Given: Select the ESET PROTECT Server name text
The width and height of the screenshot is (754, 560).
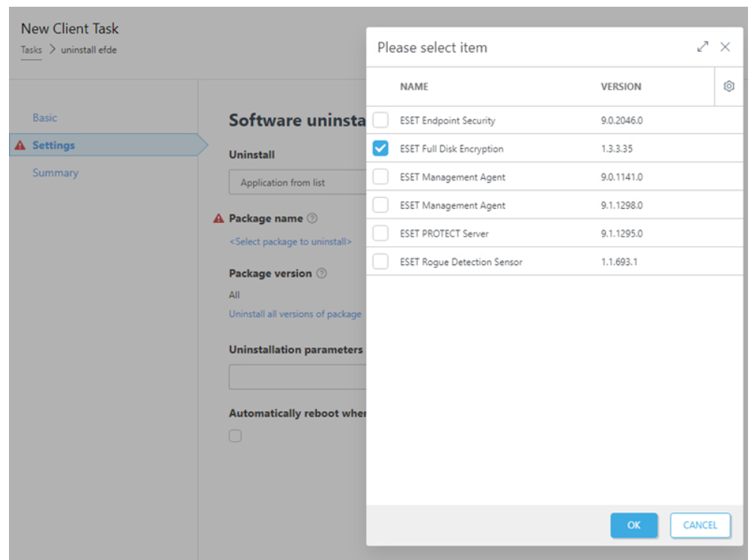Looking at the screenshot, I should tap(444, 234).
